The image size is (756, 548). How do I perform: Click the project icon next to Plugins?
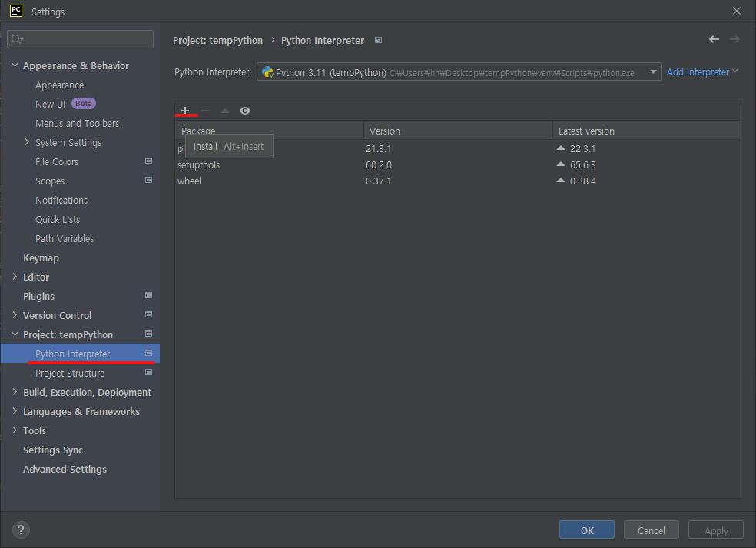[x=148, y=296]
